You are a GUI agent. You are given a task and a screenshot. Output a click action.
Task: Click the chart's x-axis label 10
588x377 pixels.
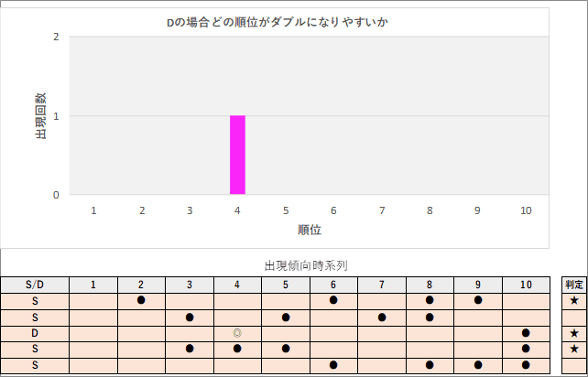point(525,210)
